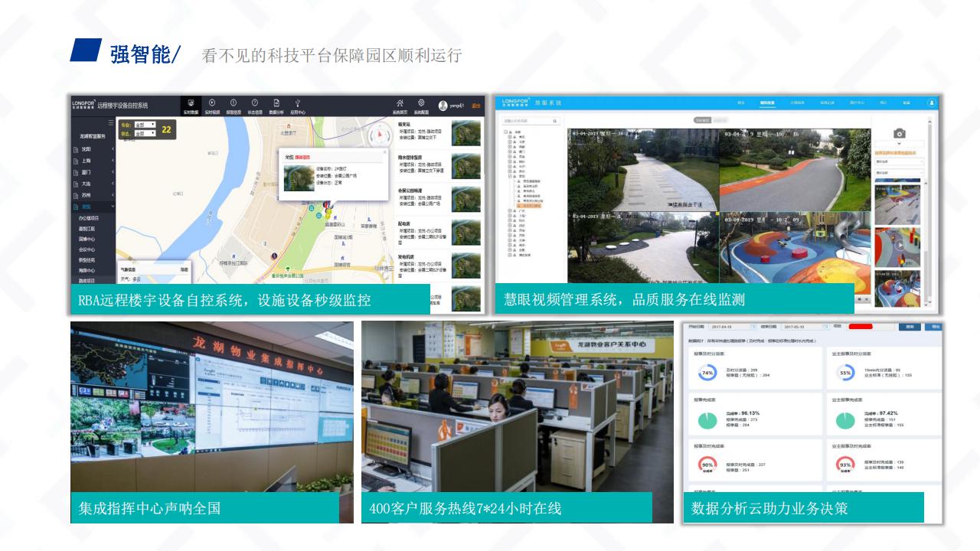Click the red 93% gauge in 业主报事及时完成率
Image resolution: width=980 pixels, height=551 pixels.
point(845,465)
